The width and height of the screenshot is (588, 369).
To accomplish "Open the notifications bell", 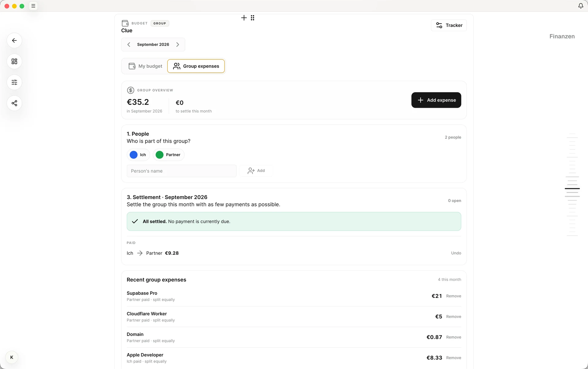I will click(x=581, y=6).
